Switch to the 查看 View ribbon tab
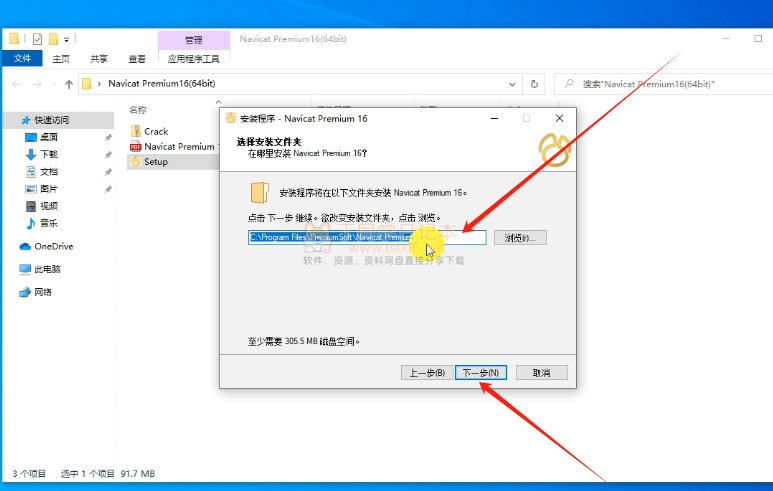This screenshot has height=491, width=773. pos(137,59)
